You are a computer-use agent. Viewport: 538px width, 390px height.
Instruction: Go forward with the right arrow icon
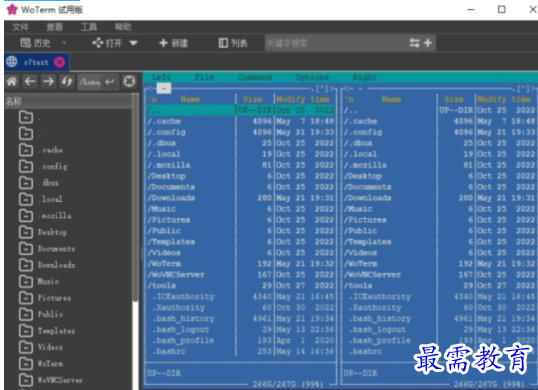point(48,82)
